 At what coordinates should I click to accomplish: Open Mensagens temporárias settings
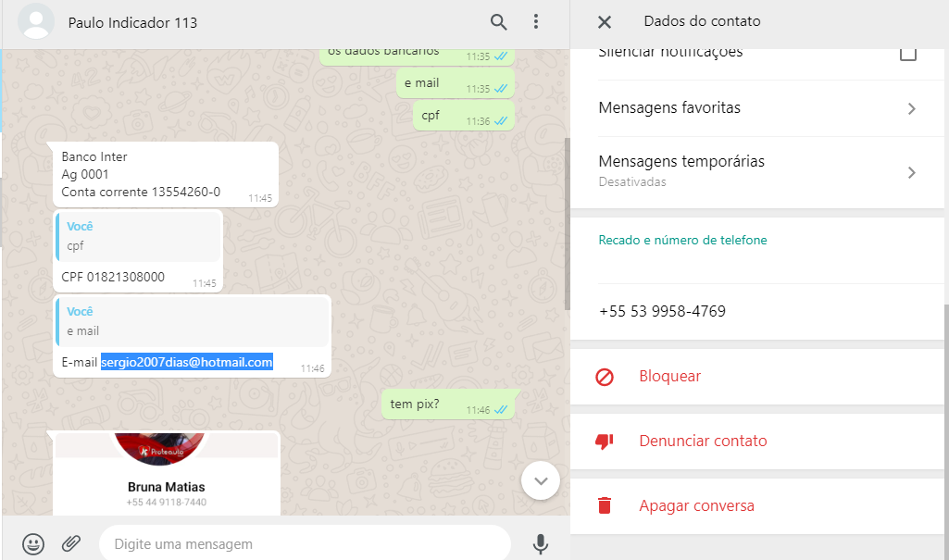point(756,172)
